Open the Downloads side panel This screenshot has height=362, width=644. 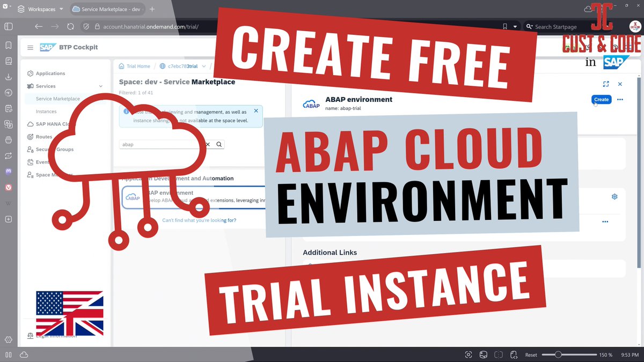8,77
